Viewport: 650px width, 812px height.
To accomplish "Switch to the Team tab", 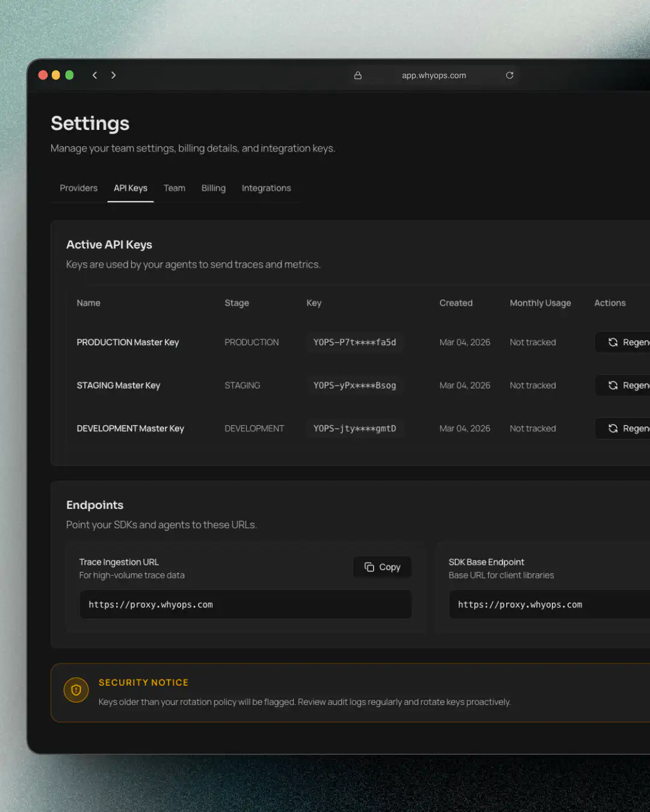I will coord(175,188).
